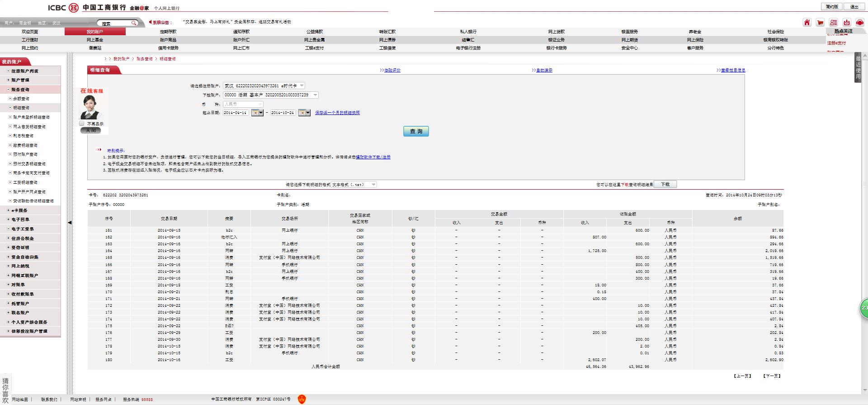Open the end date calendar picker
This screenshot has width=868, height=405.
(304, 113)
